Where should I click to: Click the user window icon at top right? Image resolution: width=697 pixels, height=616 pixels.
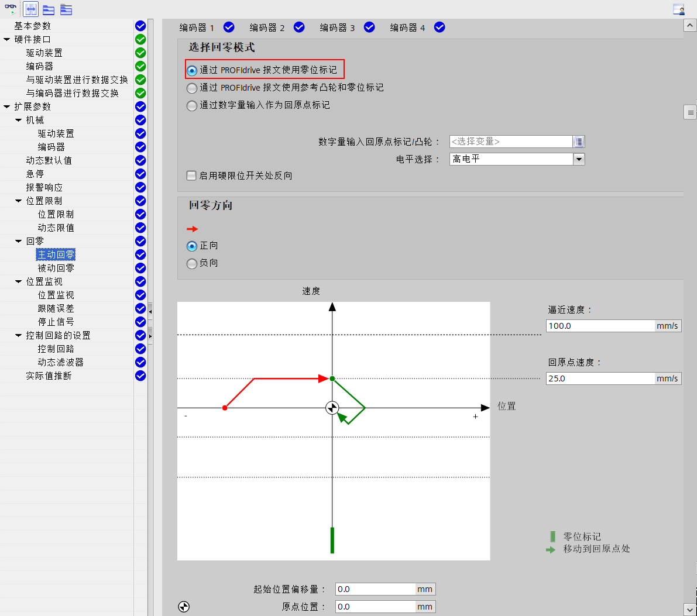coord(678,9)
